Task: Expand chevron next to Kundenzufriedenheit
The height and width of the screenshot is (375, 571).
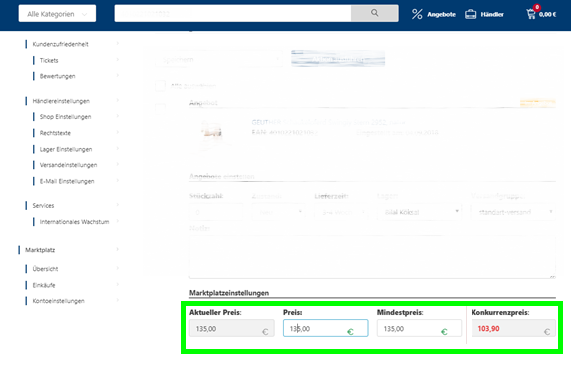Action: [118, 43]
